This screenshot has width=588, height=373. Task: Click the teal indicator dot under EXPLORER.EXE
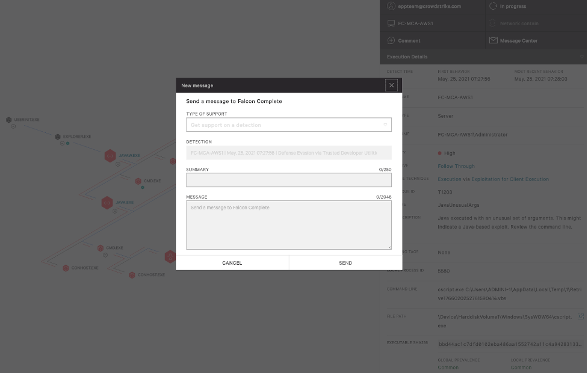click(x=68, y=143)
